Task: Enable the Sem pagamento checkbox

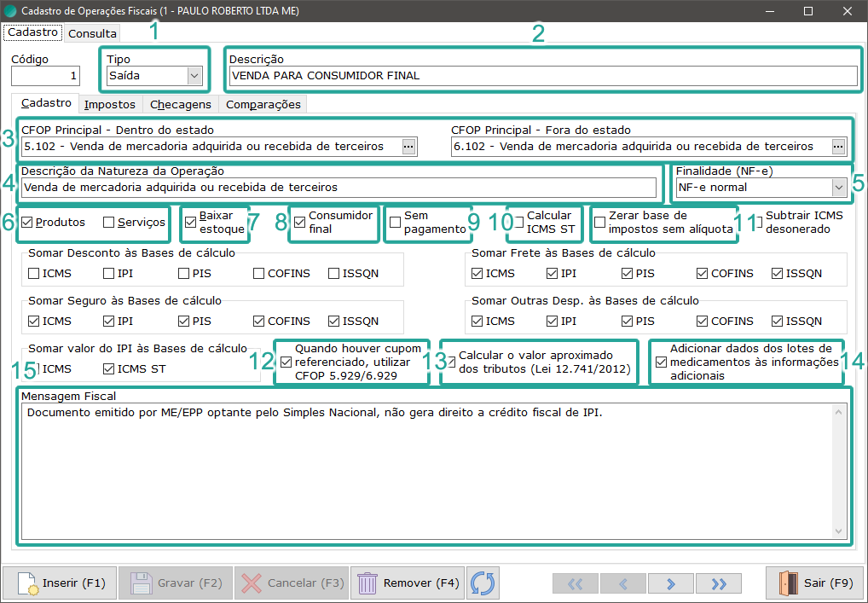Action: tap(396, 223)
